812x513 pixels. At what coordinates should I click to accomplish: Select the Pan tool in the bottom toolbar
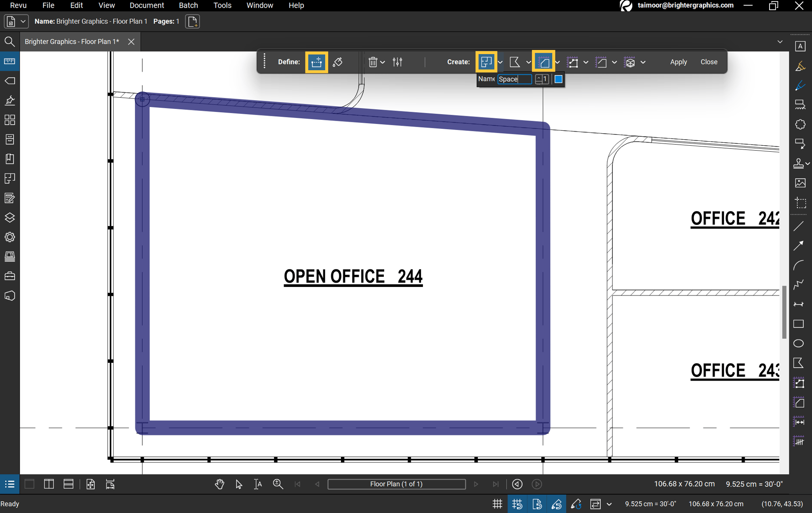point(219,484)
